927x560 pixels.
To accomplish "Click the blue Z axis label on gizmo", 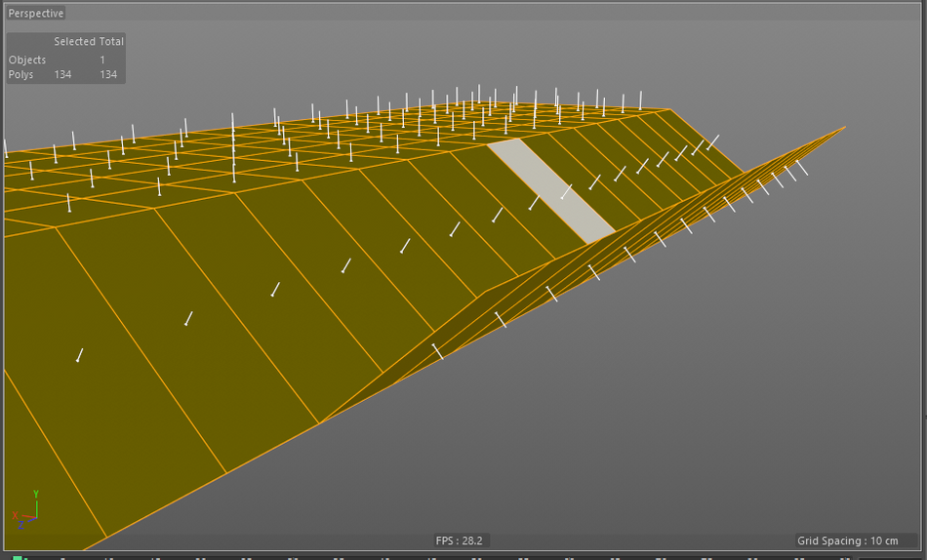I will coord(21,525).
